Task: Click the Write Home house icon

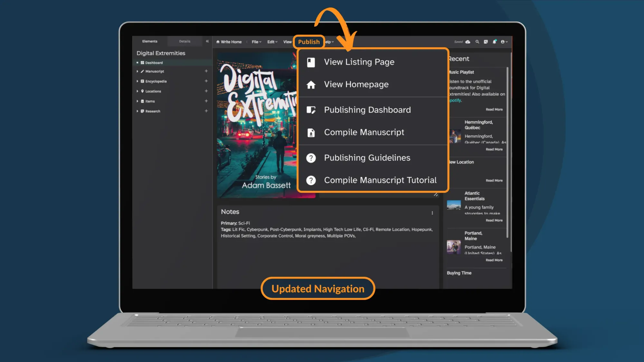Action: click(218, 42)
